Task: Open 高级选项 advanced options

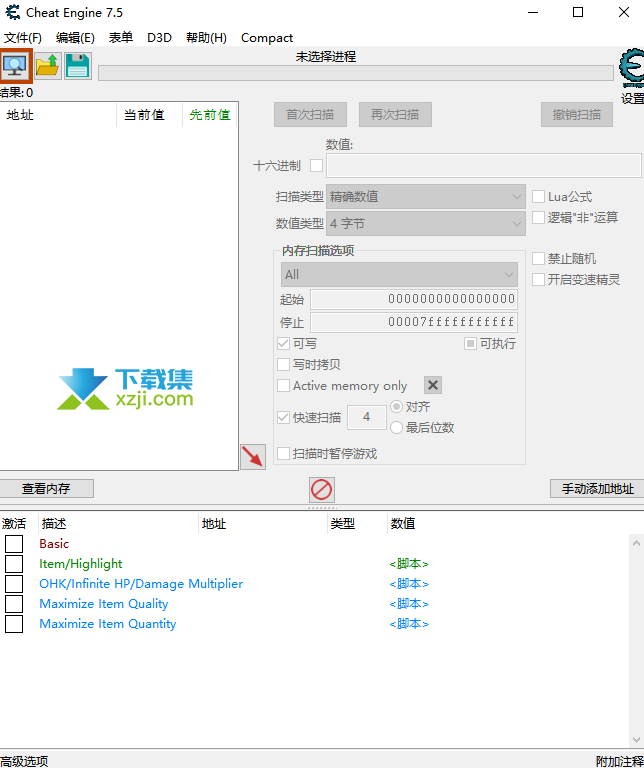Action: (24, 761)
